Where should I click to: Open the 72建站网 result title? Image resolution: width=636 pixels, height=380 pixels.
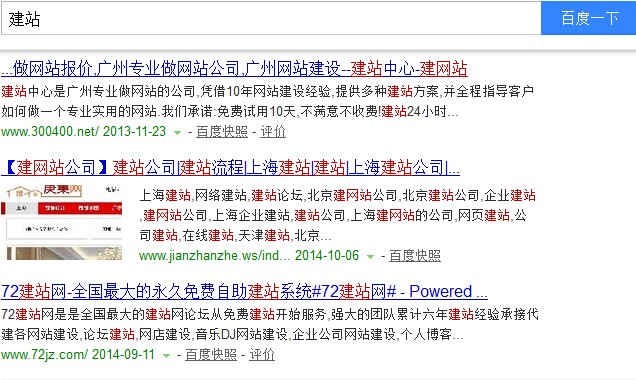coord(244,292)
